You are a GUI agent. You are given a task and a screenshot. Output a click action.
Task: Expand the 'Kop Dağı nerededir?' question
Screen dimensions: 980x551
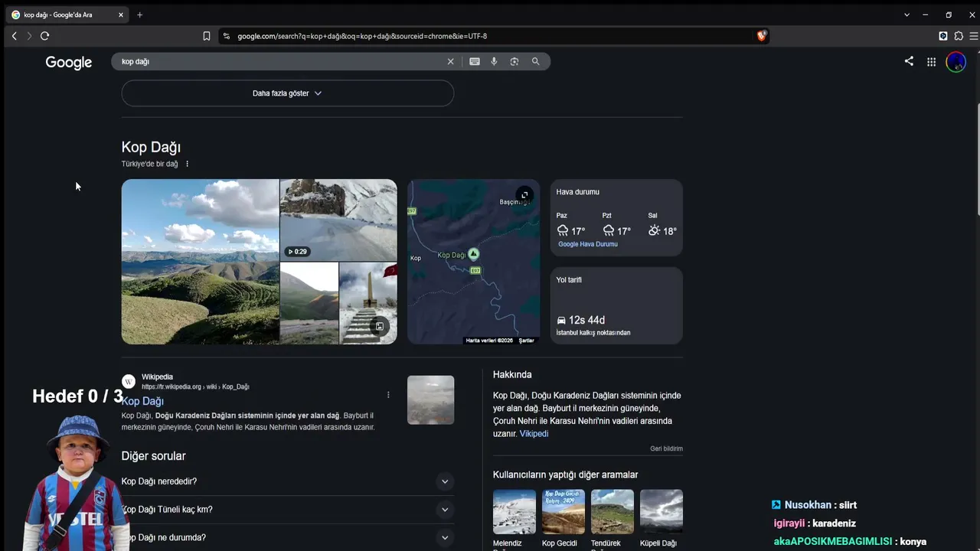point(287,481)
